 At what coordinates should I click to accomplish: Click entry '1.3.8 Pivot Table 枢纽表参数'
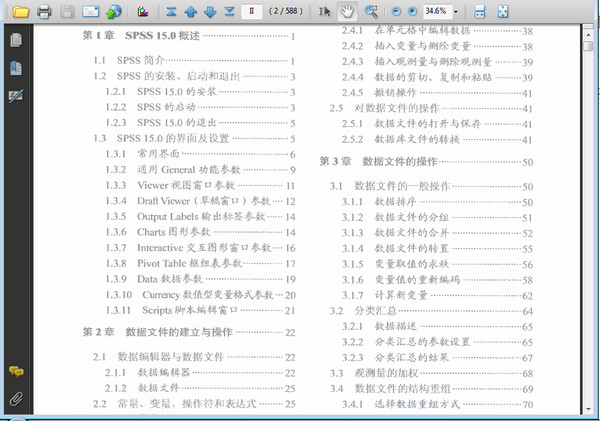[174, 263]
